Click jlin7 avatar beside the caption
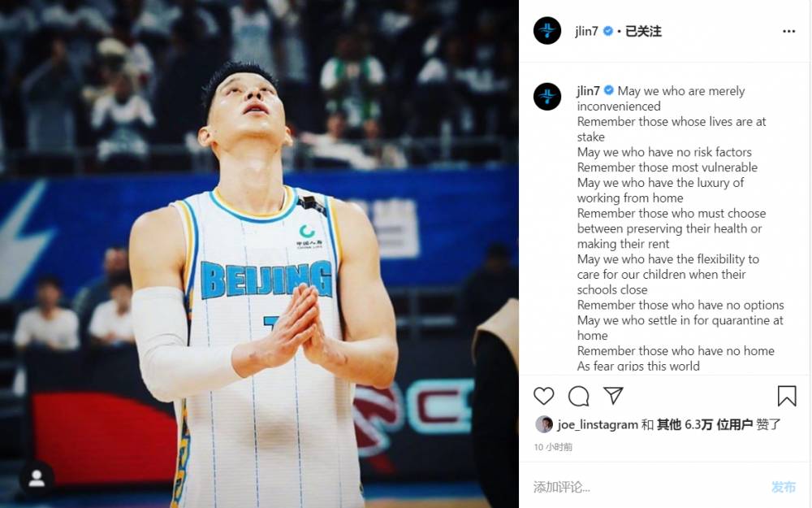 547,97
